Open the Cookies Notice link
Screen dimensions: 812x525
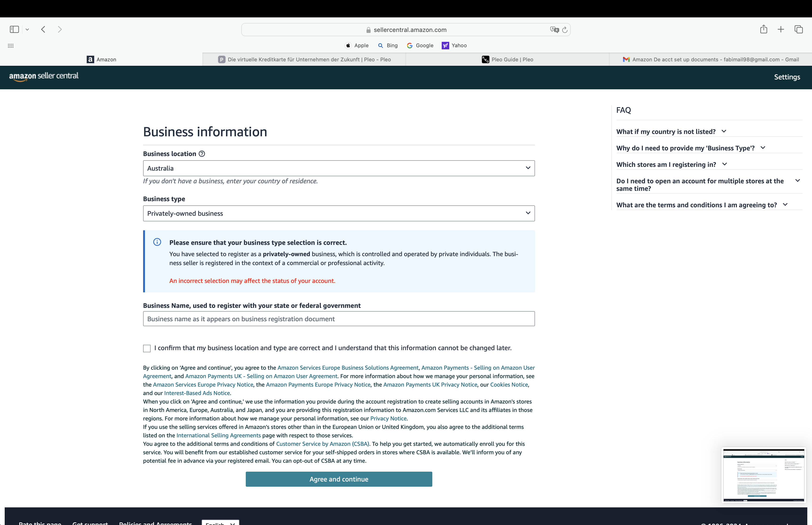tap(509, 384)
